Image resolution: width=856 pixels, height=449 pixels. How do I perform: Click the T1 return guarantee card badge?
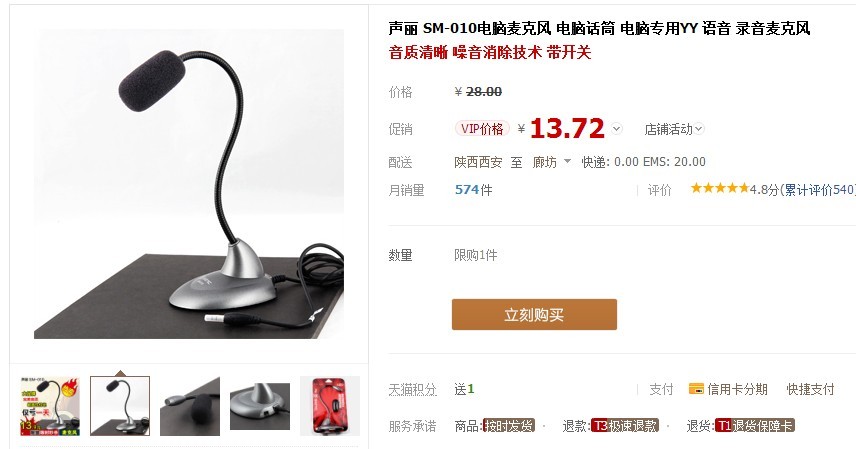[754, 426]
